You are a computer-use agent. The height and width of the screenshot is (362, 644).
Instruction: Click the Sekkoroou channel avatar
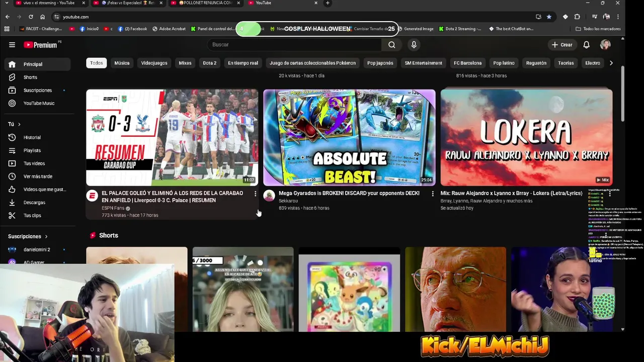click(269, 196)
